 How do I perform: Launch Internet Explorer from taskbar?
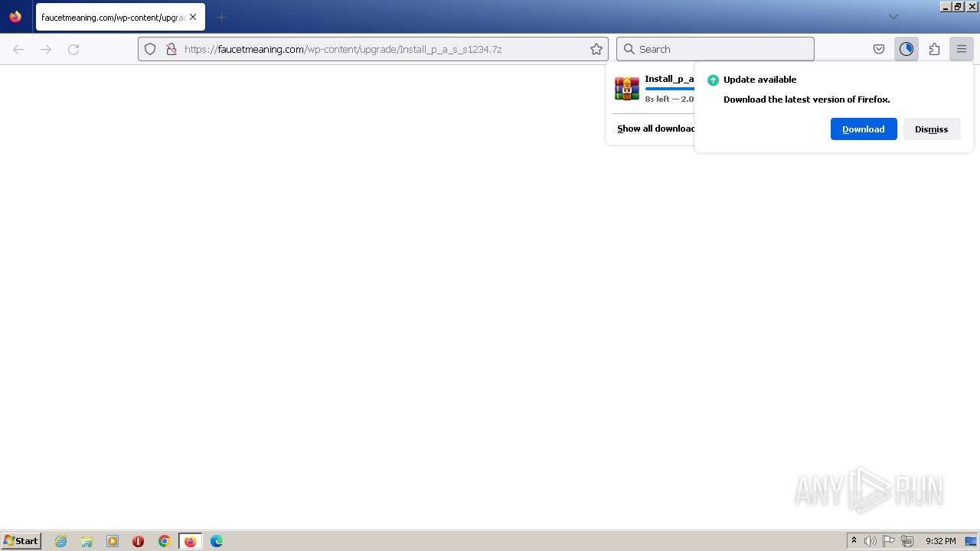click(x=61, y=541)
